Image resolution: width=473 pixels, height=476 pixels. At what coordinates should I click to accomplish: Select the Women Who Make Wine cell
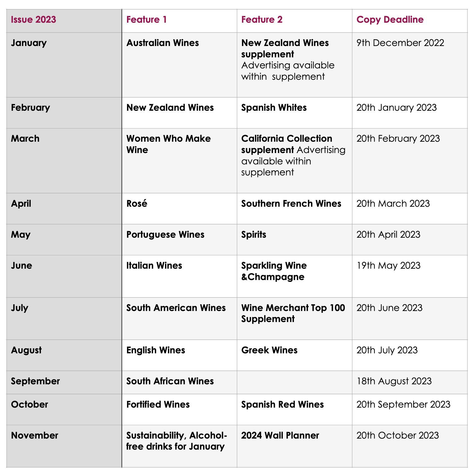(x=168, y=144)
